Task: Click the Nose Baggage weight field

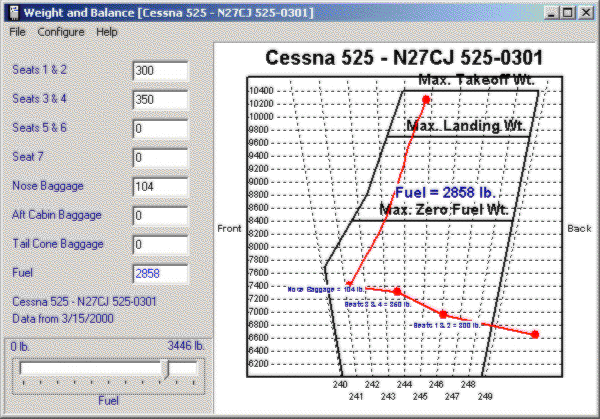Action: [160, 187]
